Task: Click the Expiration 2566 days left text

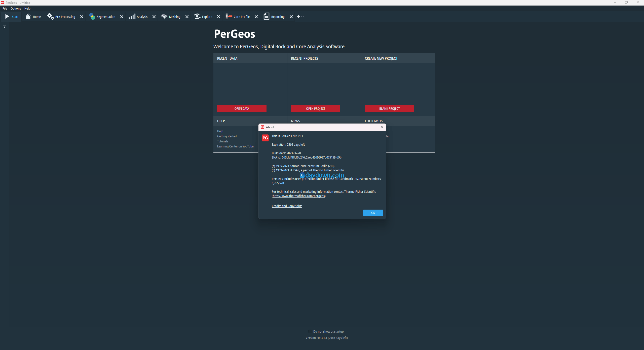Action: (x=288, y=145)
